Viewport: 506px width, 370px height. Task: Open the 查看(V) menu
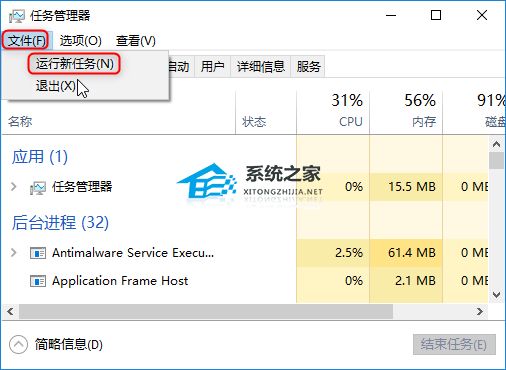[136, 41]
